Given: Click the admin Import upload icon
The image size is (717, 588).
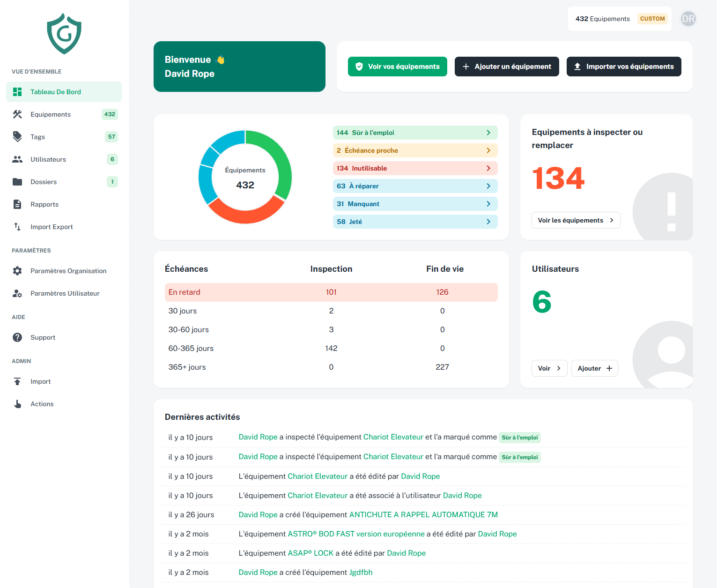Looking at the screenshot, I should point(17,381).
